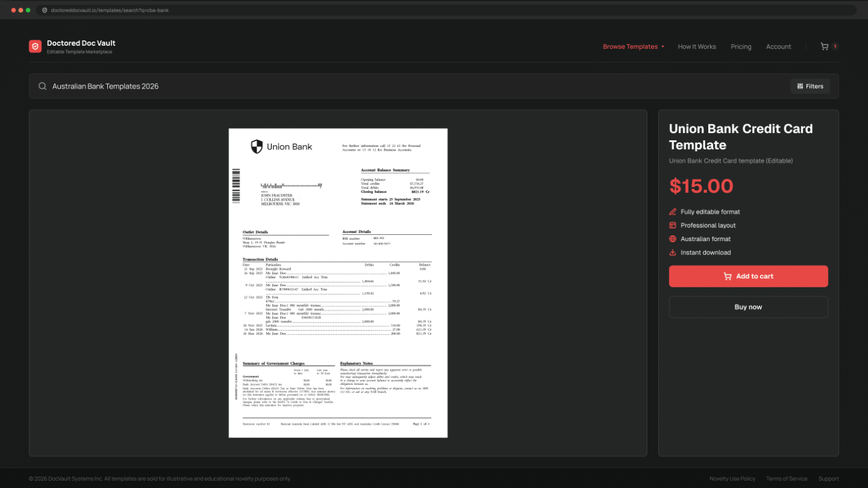
Task: Go to How It Works page
Action: click(697, 46)
